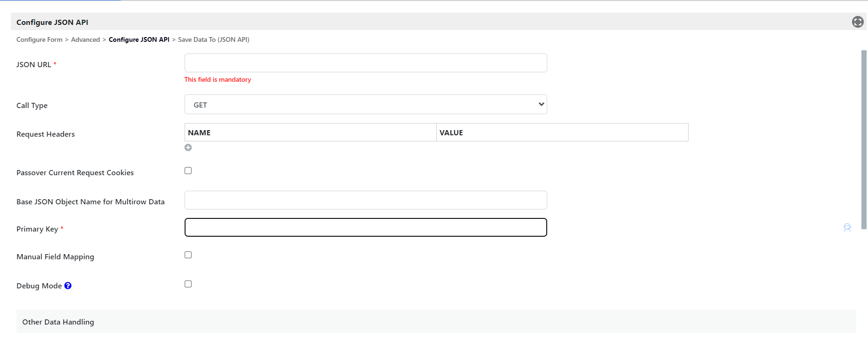This screenshot has height=341, width=868.
Task: Click Base JSON Object Name input field
Action: pos(365,200)
